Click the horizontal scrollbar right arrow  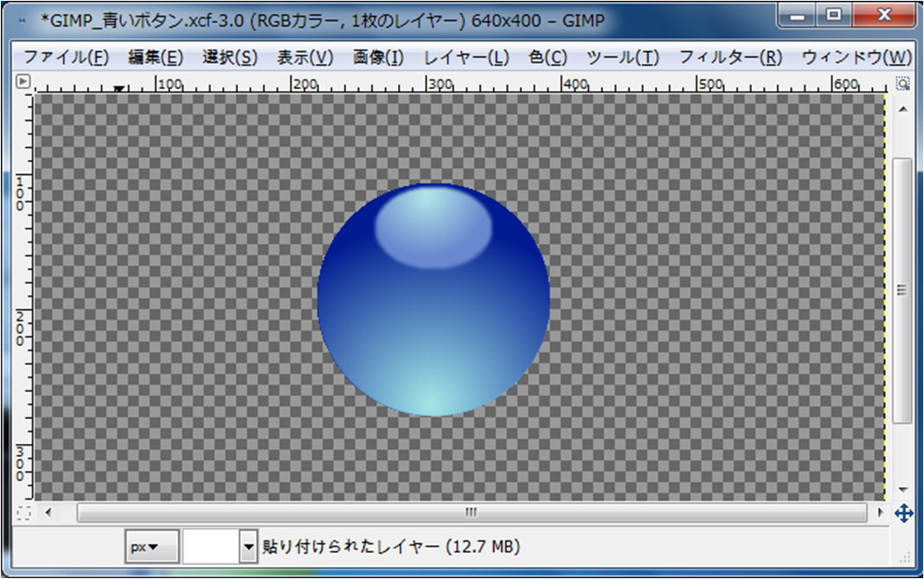tap(881, 512)
